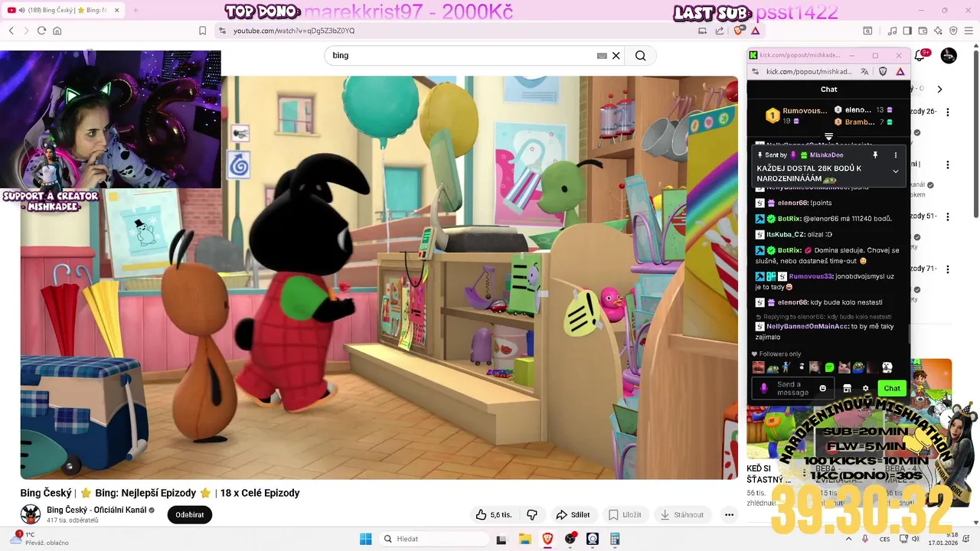Image resolution: width=980 pixels, height=551 pixels.
Task: Clear the YouTube search text
Action: pos(616,55)
